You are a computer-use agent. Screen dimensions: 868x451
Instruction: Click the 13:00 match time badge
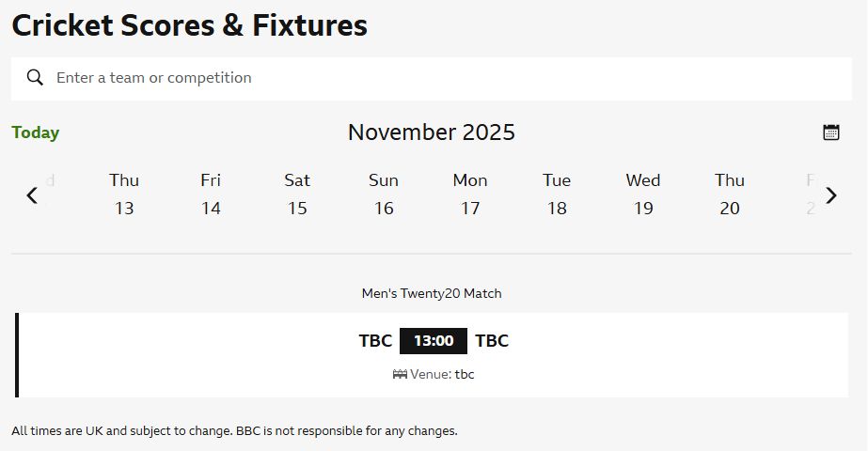pos(434,341)
